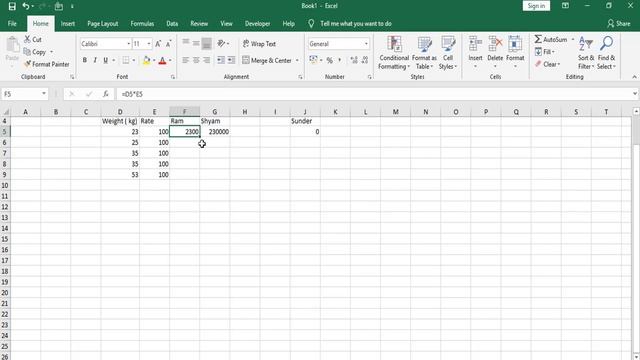The image size is (640, 360).
Task: Set Middle Align for cell text
Action: 196,43
